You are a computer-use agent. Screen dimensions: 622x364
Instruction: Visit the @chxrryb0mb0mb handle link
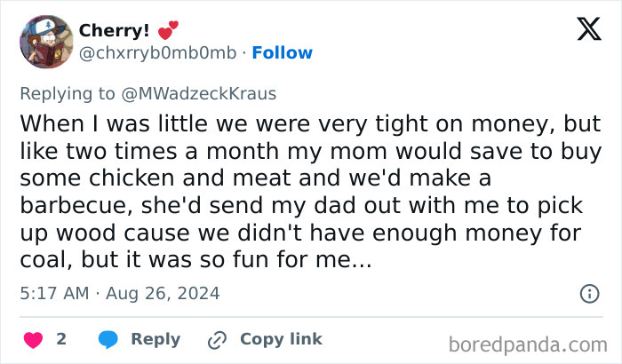(157, 53)
